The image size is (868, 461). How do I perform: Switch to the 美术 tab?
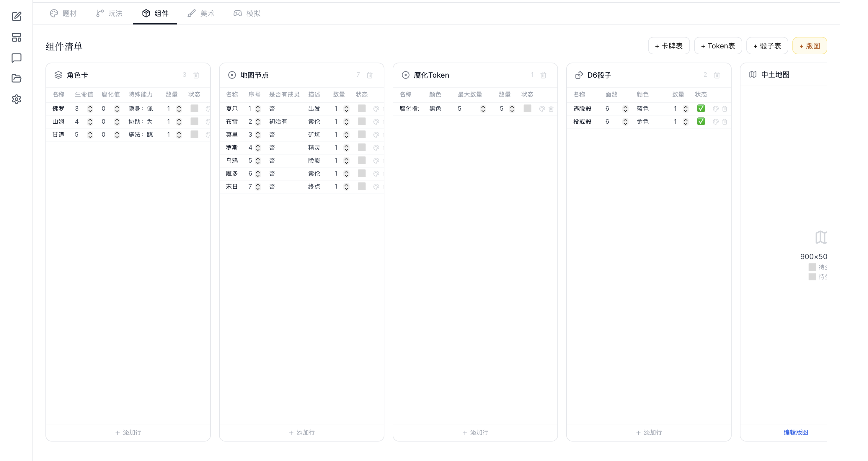coord(201,14)
